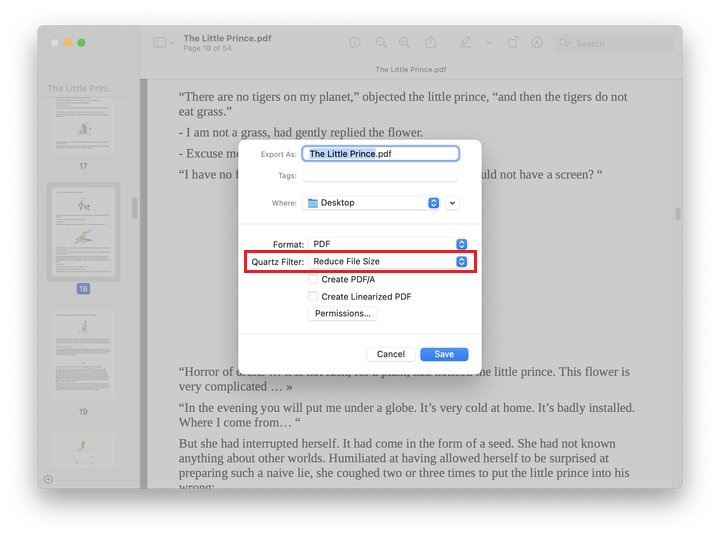
Task: Open the Quartz Filter dropdown
Action: pyautogui.click(x=388, y=261)
